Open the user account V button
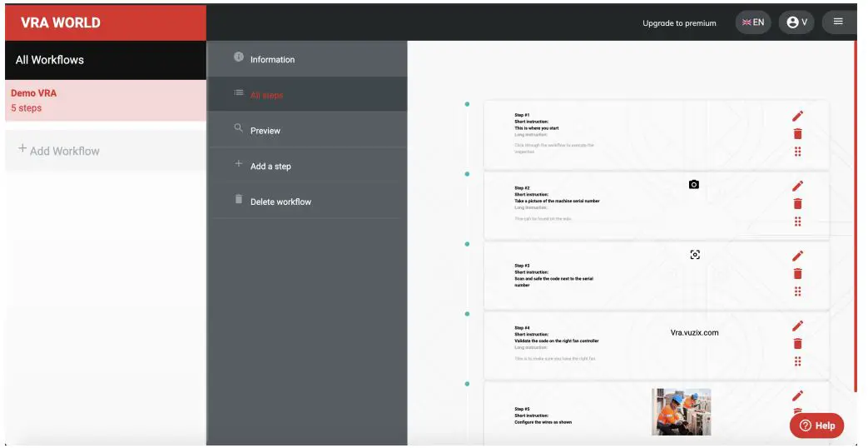 pos(796,22)
